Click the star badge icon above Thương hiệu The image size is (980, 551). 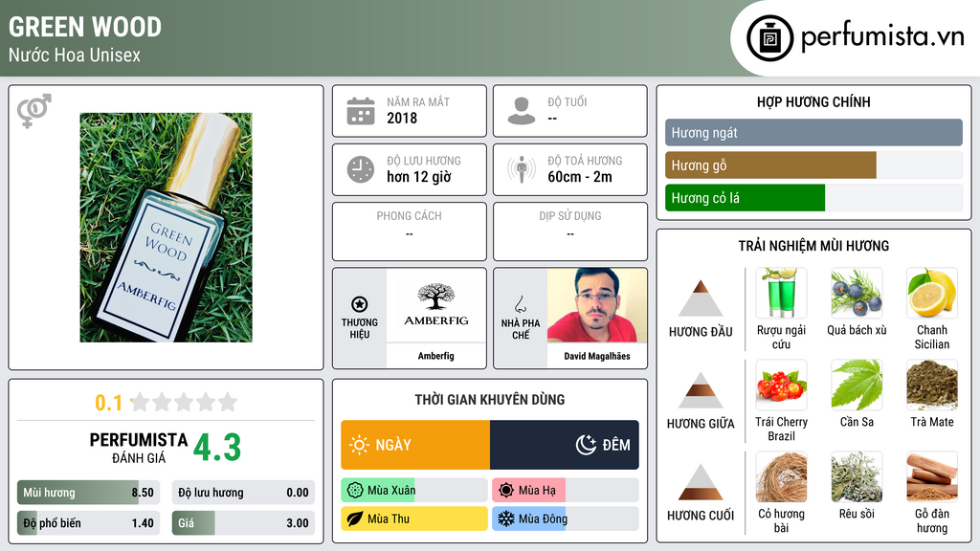(x=360, y=304)
